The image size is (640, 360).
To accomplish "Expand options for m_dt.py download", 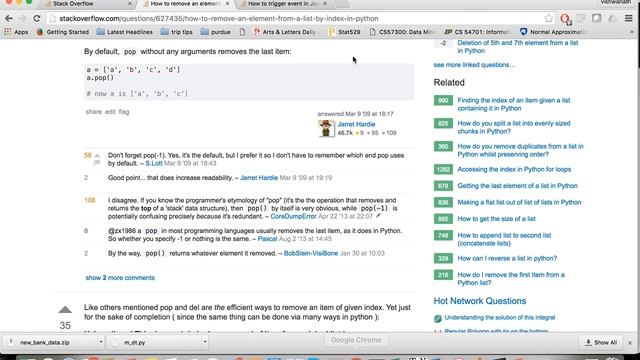I will [x=205, y=342].
